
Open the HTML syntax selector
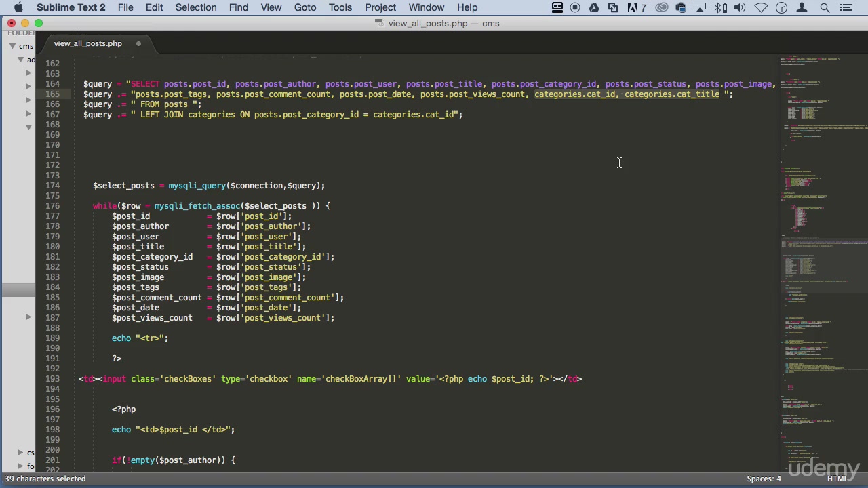[837, 479]
